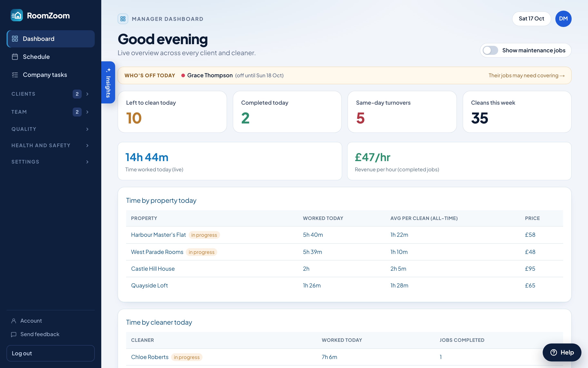The image size is (588, 368).
Task: Click the Insights sparkle icon
Action: point(108,70)
